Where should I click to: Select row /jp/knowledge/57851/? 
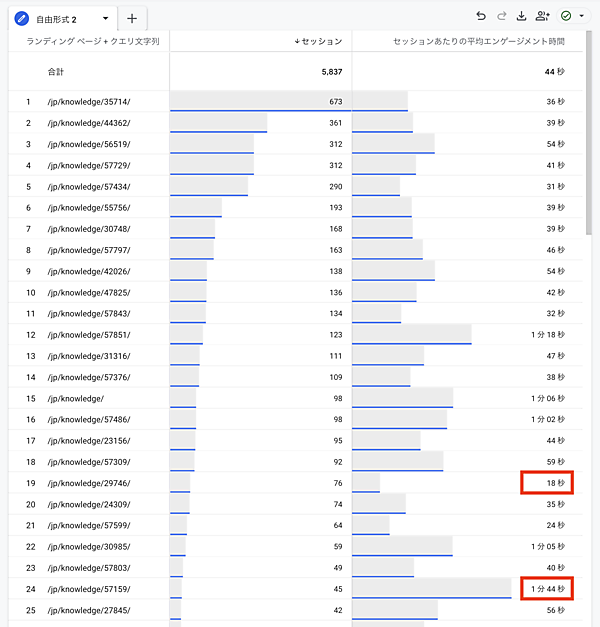point(88,335)
